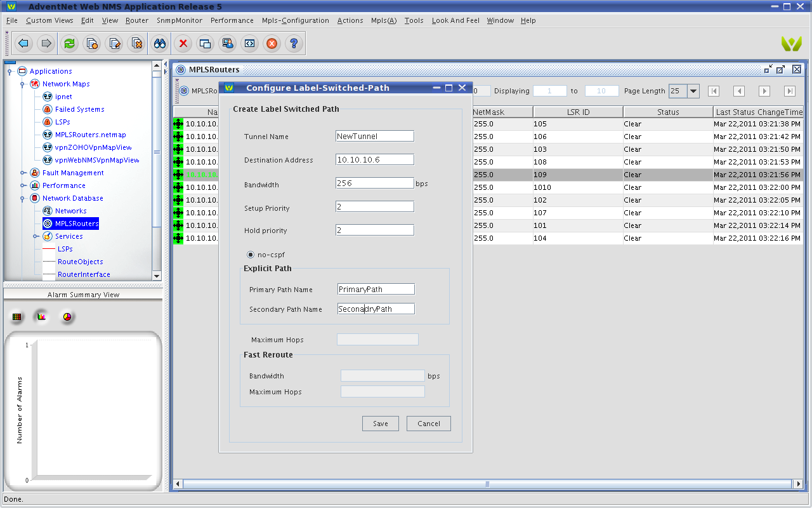Click the tree panel scroll-down arrow
812x508 pixels.
[x=157, y=276]
